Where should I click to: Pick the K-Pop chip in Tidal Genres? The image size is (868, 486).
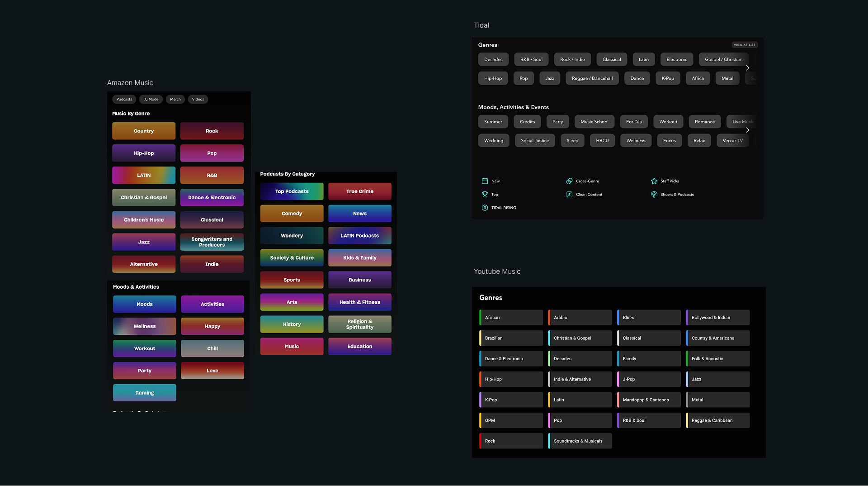point(668,78)
